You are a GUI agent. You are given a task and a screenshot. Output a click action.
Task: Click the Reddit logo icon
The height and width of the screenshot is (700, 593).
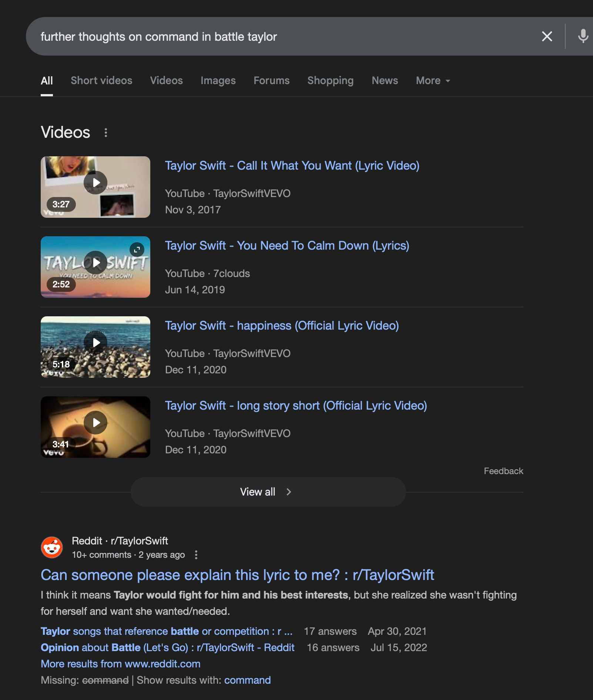tap(52, 547)
